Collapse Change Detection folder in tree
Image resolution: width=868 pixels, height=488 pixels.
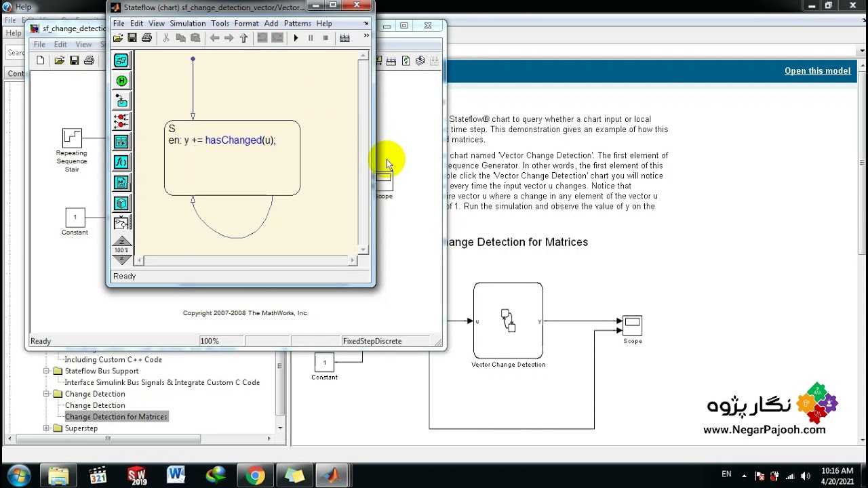[x=47, y=394]
